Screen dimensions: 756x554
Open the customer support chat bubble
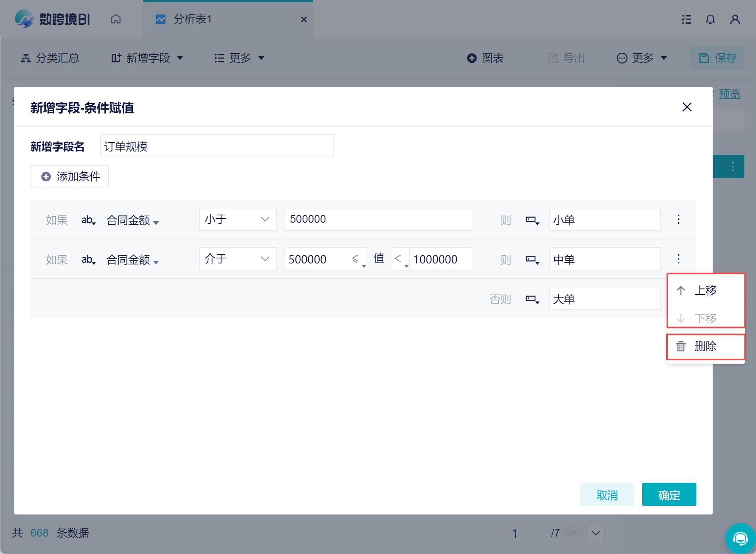[x=740, y=538]
